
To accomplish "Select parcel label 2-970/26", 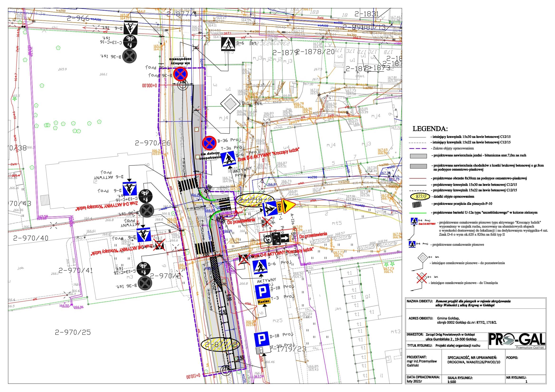I will (153, 143).
